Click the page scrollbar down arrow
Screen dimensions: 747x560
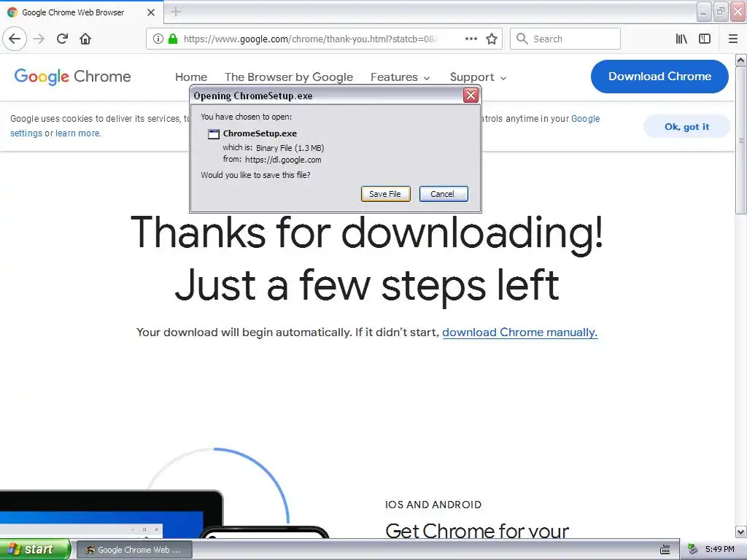(741, 532)
